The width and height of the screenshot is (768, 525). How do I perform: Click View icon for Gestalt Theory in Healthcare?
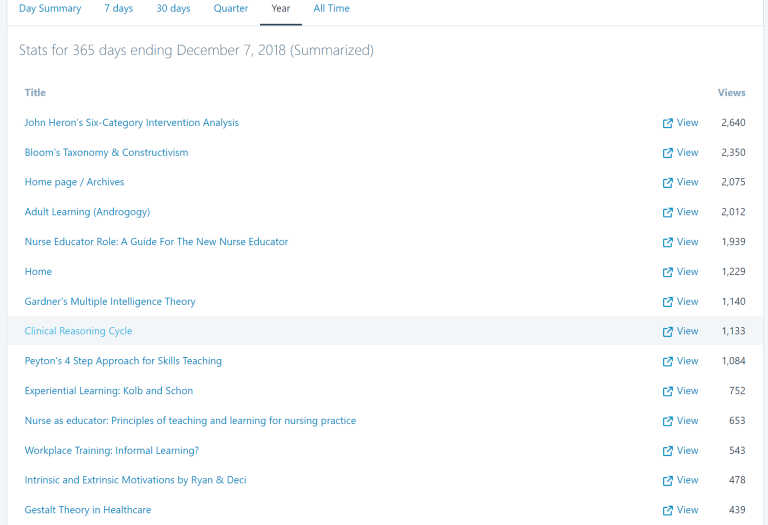(x=668, y=510)
